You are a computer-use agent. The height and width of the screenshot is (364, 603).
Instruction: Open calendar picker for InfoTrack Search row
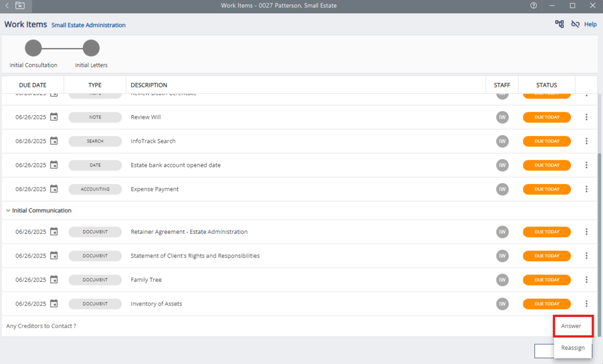54,141
